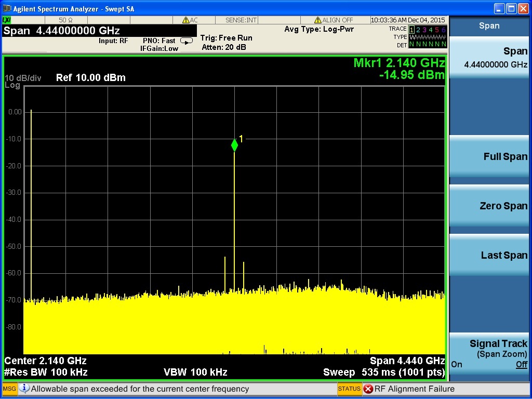This screenshot has height=399, width=532.
Task: Click the Agilent application icon in title bar
Action: pyautogui.click(x=6, y=9)
